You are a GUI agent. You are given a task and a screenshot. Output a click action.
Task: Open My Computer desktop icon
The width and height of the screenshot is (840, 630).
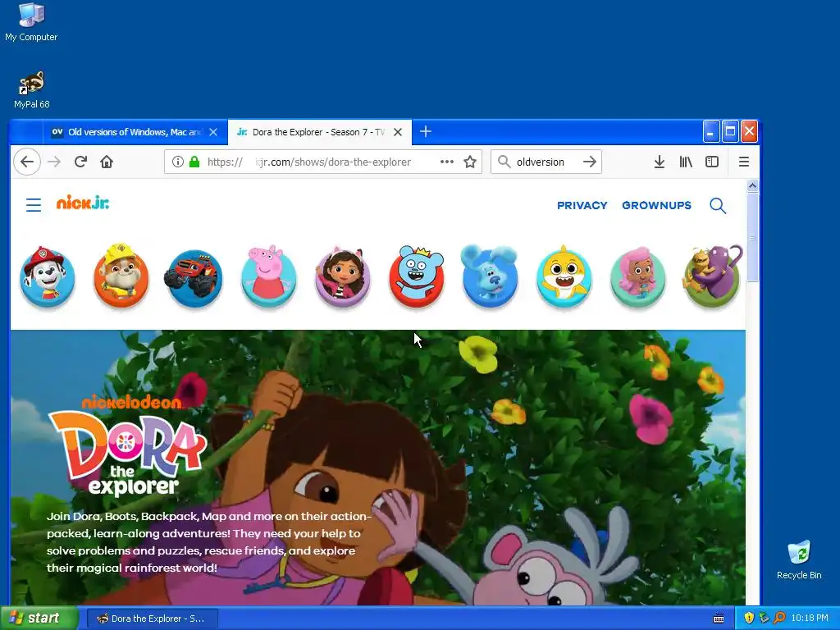31,21
